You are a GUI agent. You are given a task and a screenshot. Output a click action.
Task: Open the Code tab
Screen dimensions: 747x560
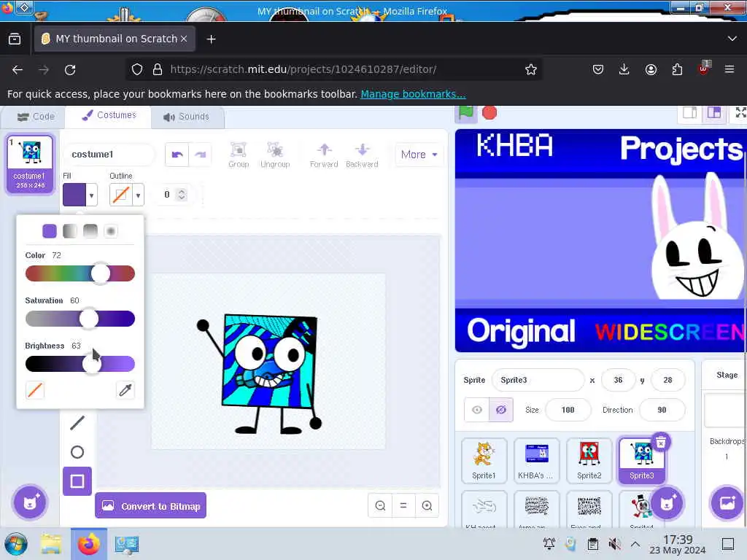36,117
